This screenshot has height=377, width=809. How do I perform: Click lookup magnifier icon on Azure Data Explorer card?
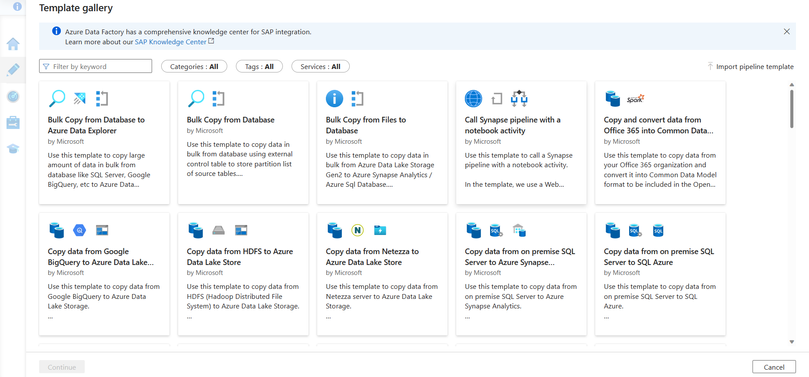[x=57, y=98]
